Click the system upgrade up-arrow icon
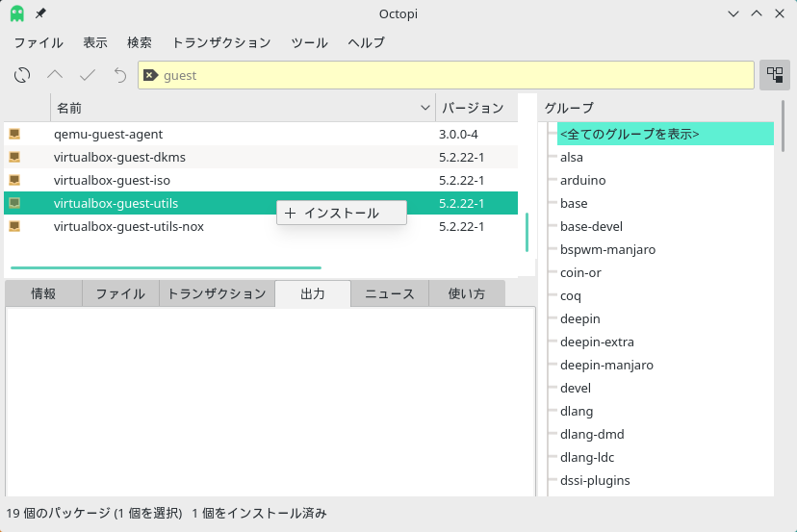 point(55,75)
